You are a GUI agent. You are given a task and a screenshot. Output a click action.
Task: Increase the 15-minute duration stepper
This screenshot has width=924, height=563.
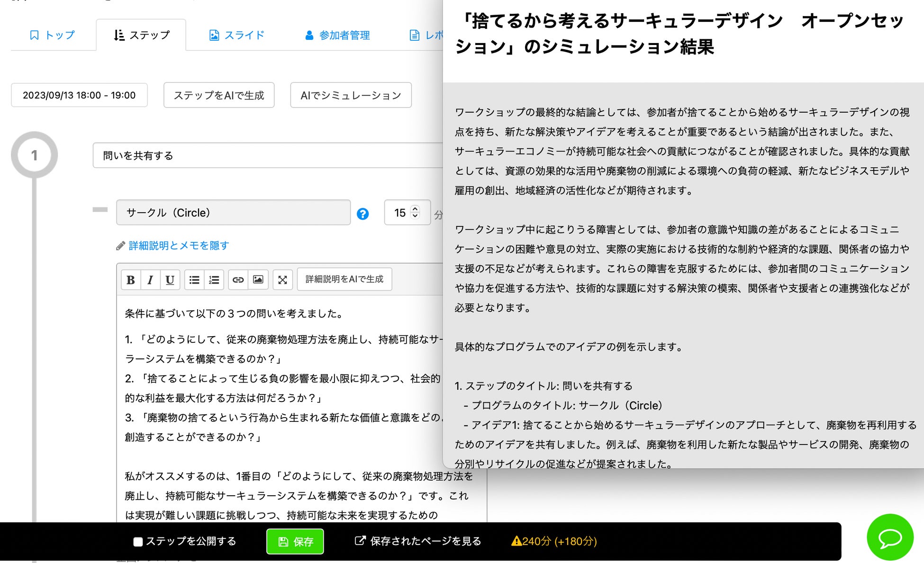pyautogui.click(x=415, y=208)
